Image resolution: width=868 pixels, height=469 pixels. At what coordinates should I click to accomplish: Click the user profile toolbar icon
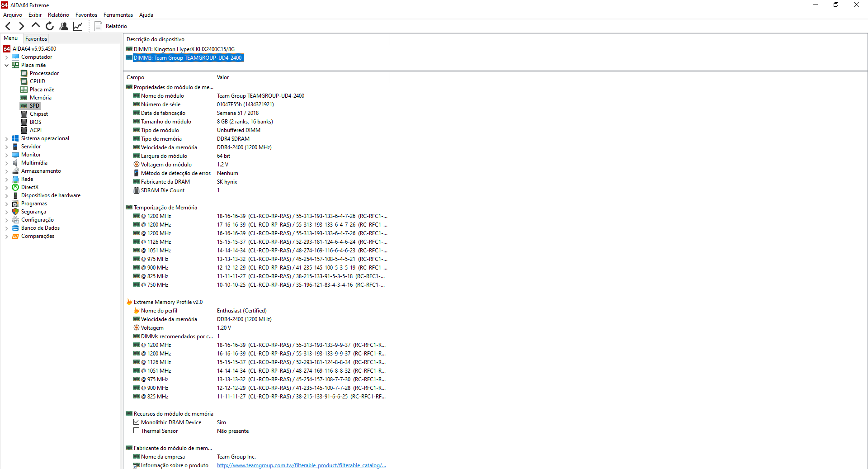[64, 26]
